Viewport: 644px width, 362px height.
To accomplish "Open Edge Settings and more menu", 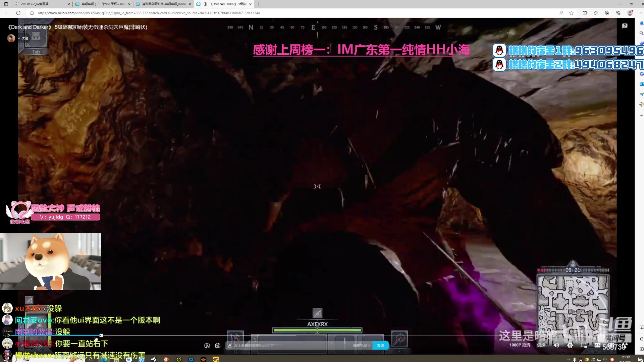I will coord(641,13).
